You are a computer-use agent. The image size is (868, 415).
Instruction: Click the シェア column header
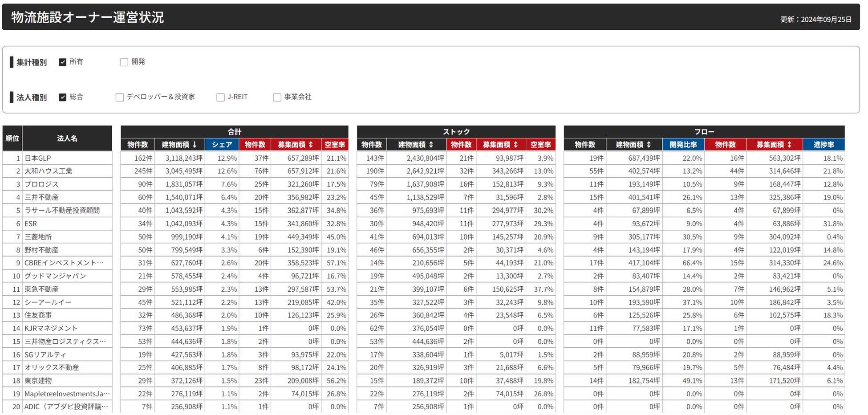click(222, 145)
